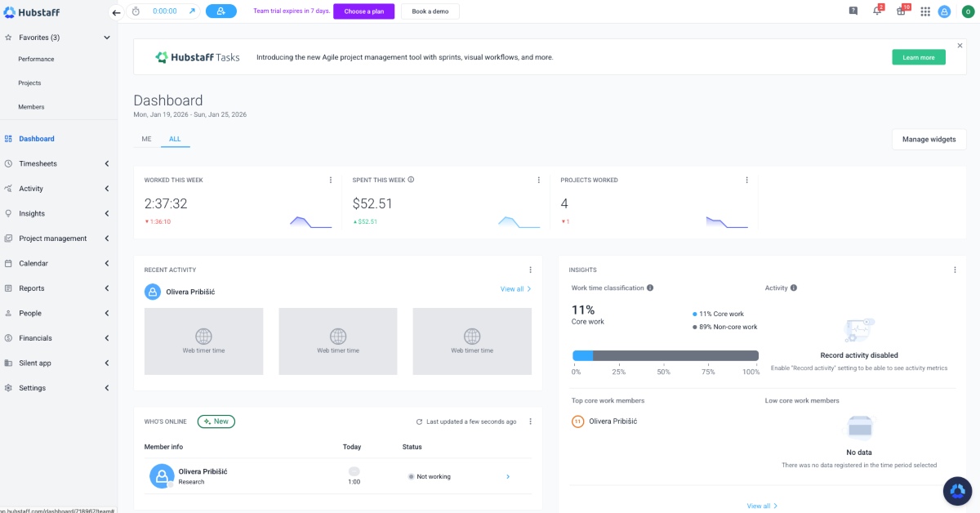Start the timer with the stopwatch icon
980x513 pixels.
136,11
